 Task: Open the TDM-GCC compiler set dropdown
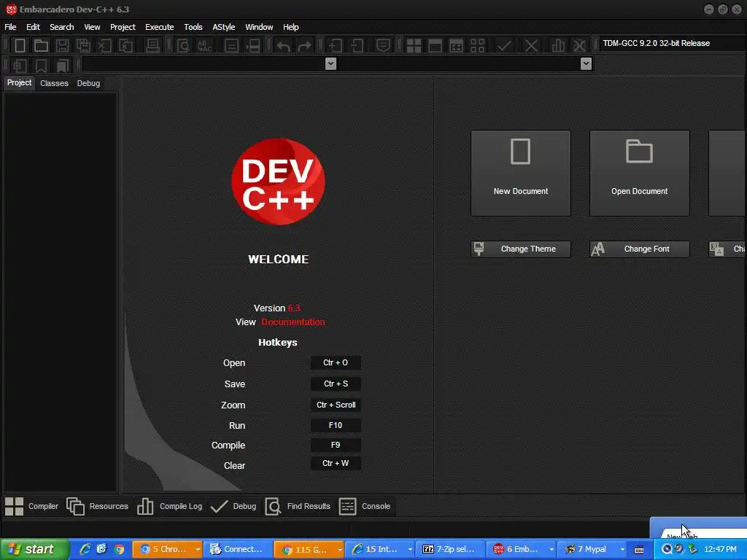672,43
